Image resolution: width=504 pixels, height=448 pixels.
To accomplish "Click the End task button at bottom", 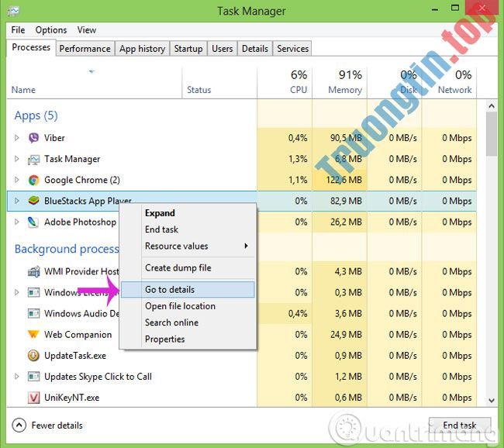I will coord(460,426).
